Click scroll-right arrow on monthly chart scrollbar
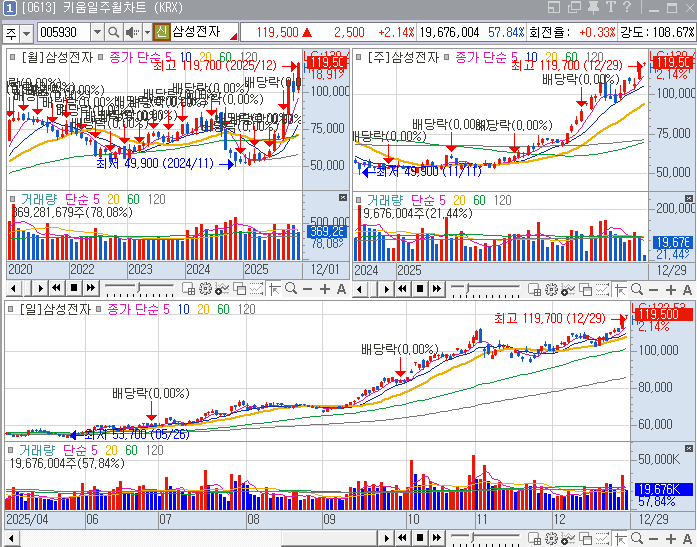This screenshot has width=697, height=547. (40, 289)
